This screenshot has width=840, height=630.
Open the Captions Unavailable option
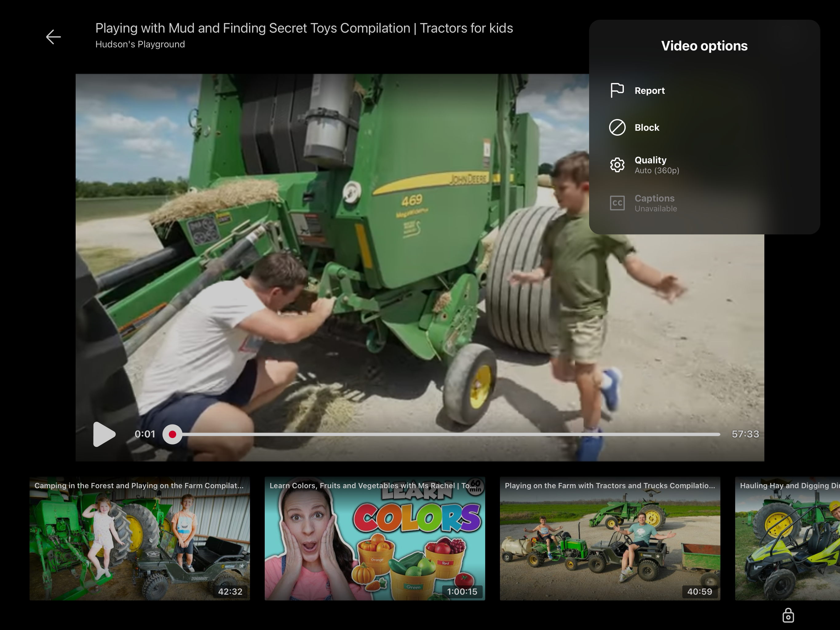click(656, 203)
